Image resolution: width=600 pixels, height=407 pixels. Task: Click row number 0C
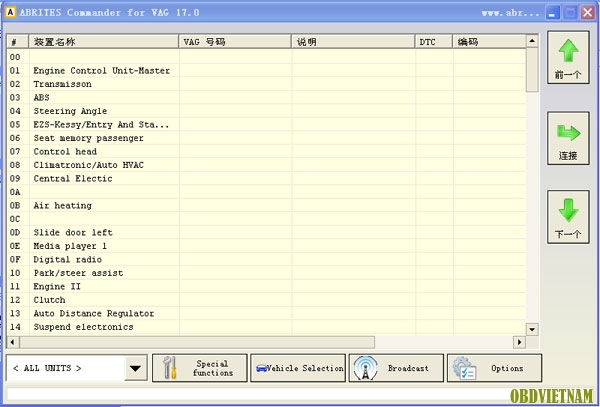(15, 219)
